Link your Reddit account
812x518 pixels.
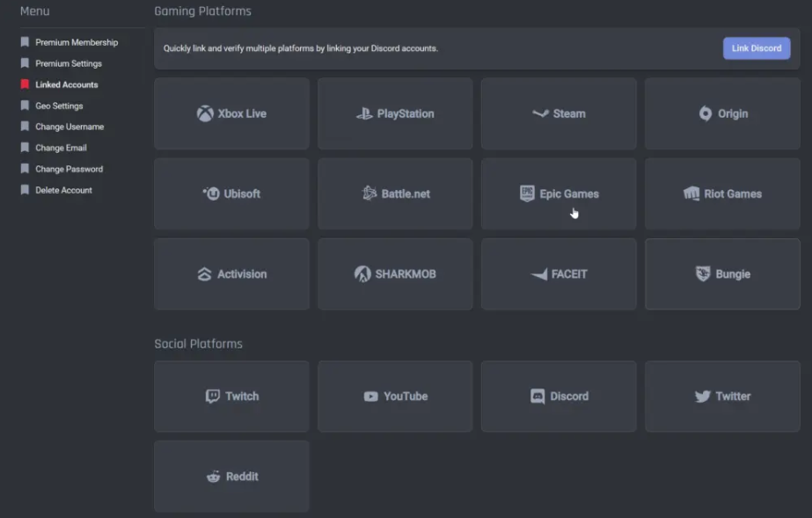click(x=231, y=477)
